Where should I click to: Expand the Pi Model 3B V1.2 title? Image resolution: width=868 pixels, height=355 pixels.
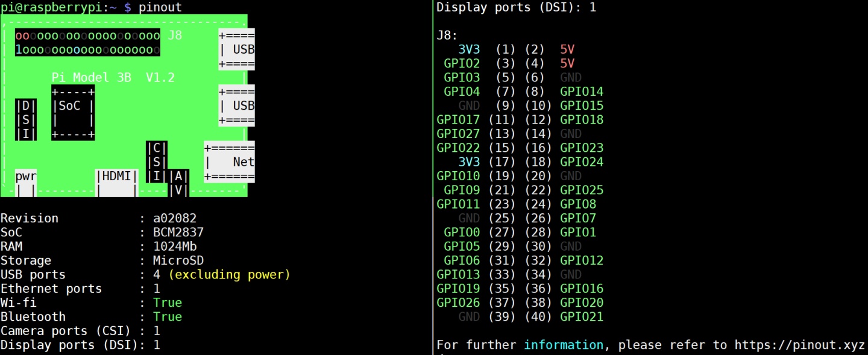(112, 77)
